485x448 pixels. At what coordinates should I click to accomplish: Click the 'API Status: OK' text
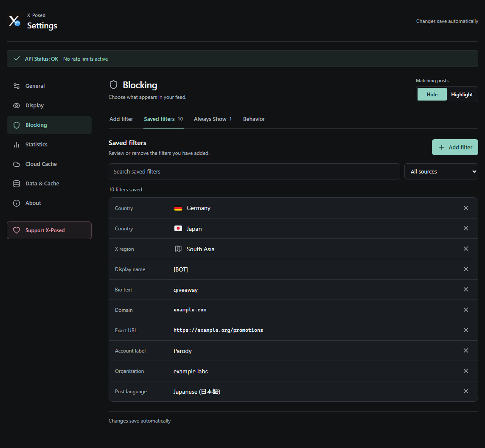pos(42,59)
